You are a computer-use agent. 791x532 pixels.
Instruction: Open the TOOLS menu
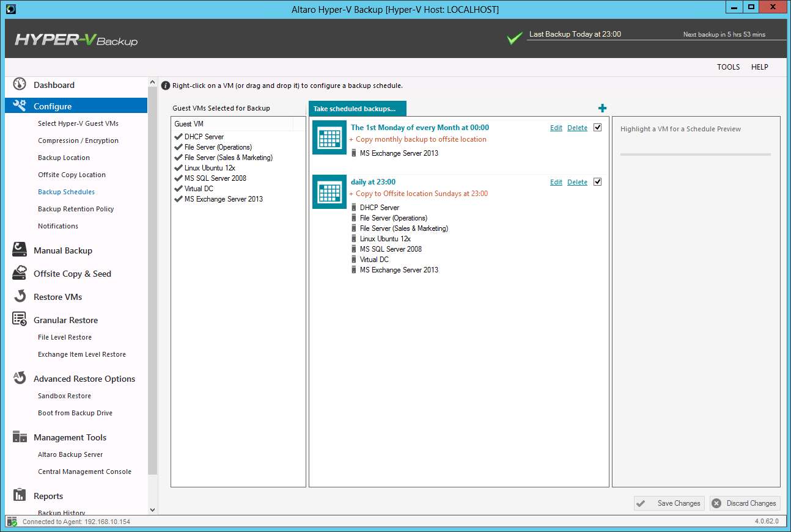(728, 67)
